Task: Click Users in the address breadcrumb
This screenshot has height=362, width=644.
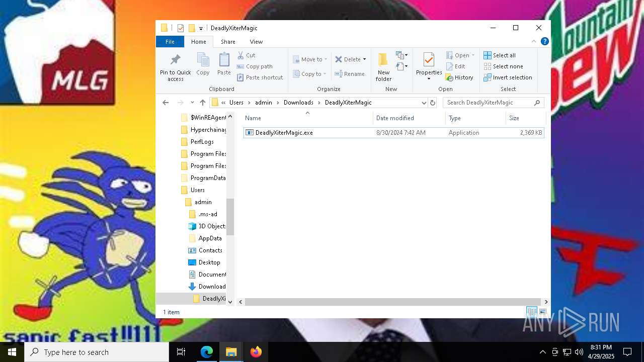Action: coord(236,103)
